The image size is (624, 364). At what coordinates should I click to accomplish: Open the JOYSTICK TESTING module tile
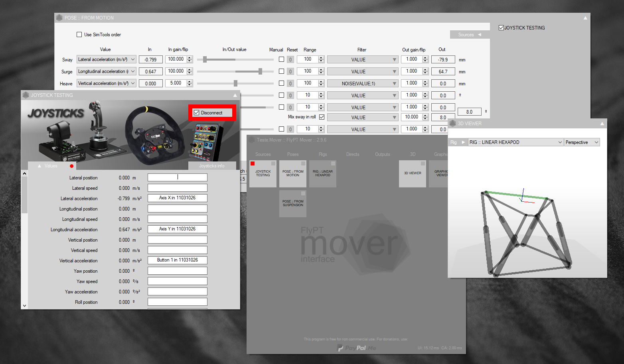pyautogui.click(x=263, y=173)
